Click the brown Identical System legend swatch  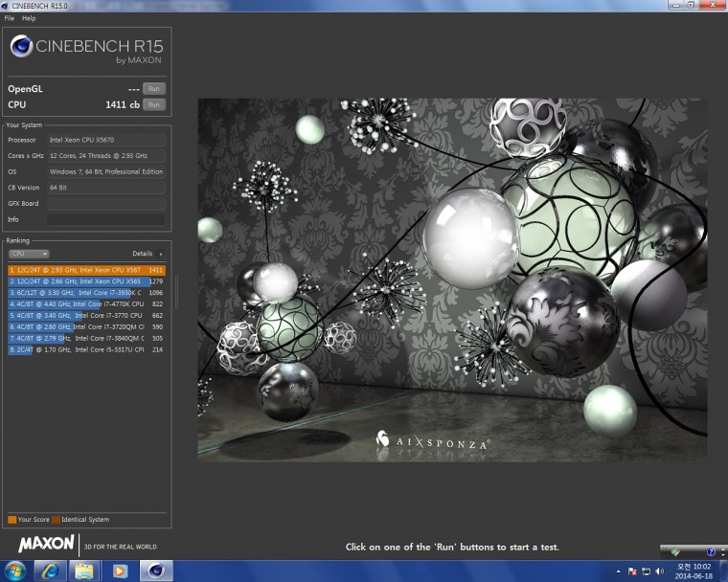(x=57, y=520)
